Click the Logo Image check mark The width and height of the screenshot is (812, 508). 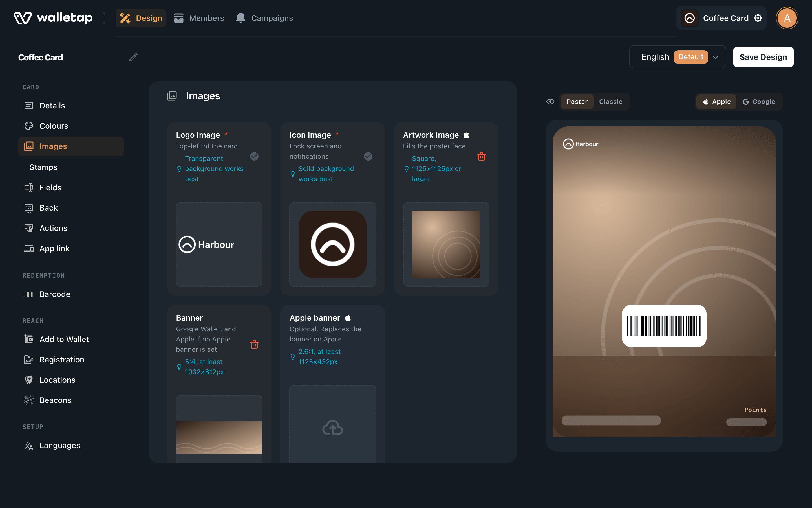click(x=254, y=156)
